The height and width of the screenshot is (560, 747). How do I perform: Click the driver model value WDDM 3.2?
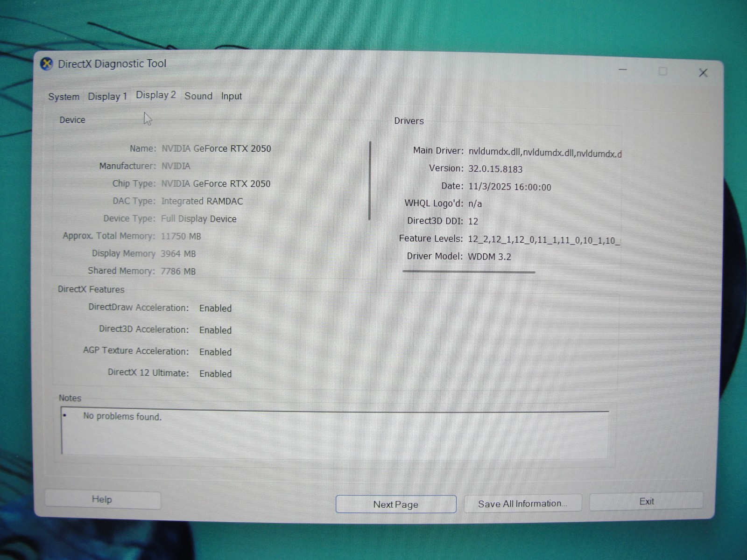490,257
